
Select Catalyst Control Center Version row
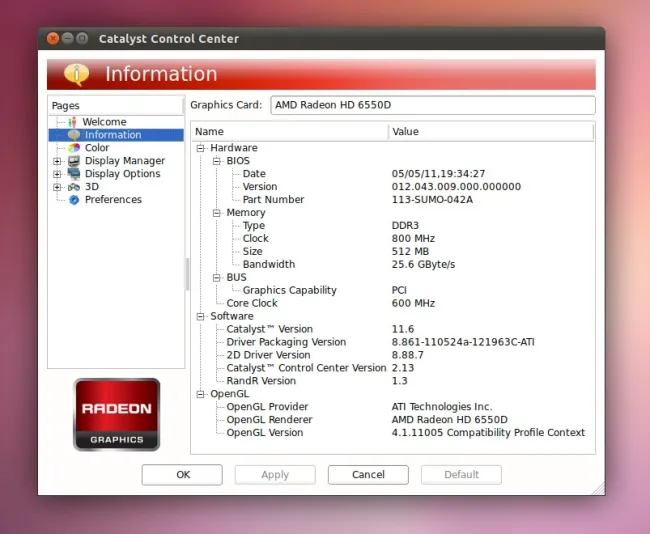pos(393,368)
